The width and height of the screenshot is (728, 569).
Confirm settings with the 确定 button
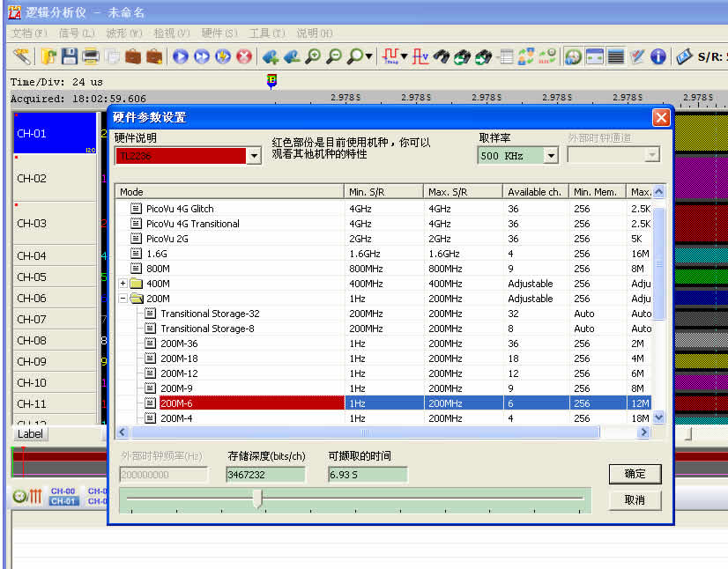(635, 474)
